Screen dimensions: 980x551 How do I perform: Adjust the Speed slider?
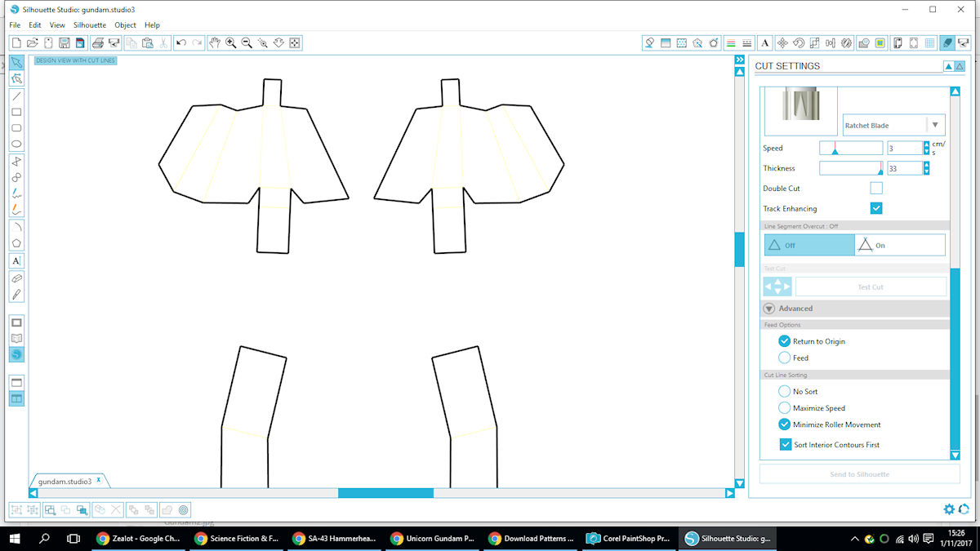tap(851, 148)
